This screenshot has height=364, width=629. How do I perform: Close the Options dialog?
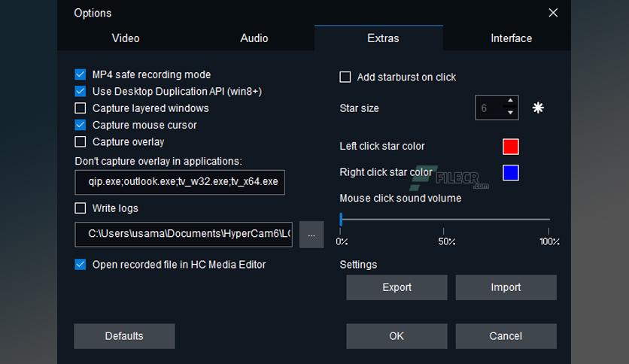click(553, 13)
